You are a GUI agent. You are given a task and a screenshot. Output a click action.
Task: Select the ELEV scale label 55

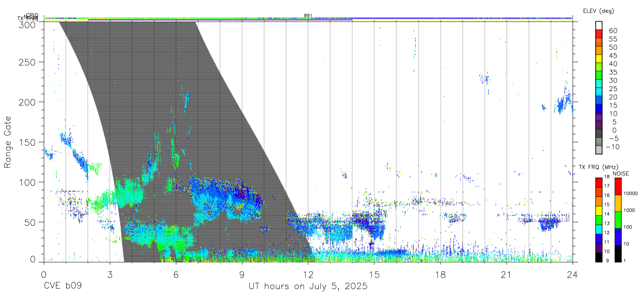click(613, 39)
